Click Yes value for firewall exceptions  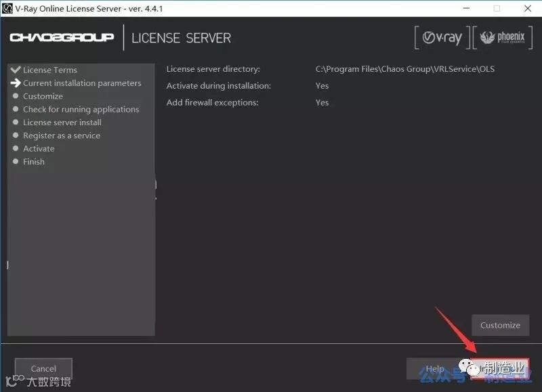tap(322, 103)
